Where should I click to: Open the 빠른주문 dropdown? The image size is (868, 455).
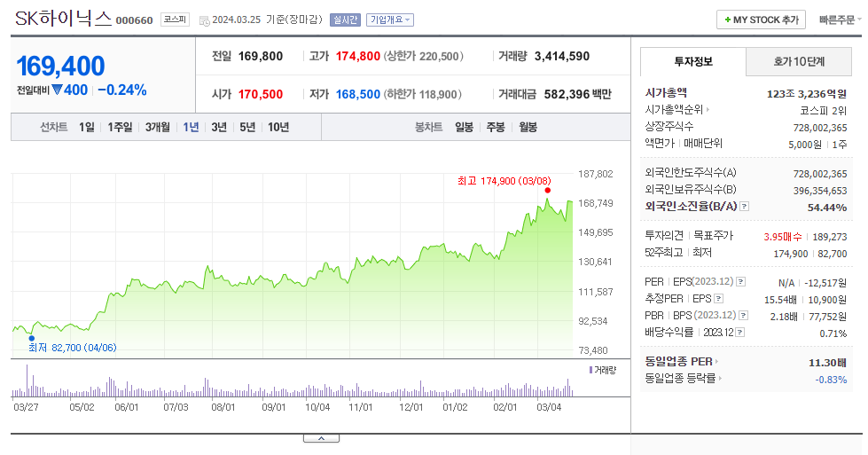tap(840, 20)
